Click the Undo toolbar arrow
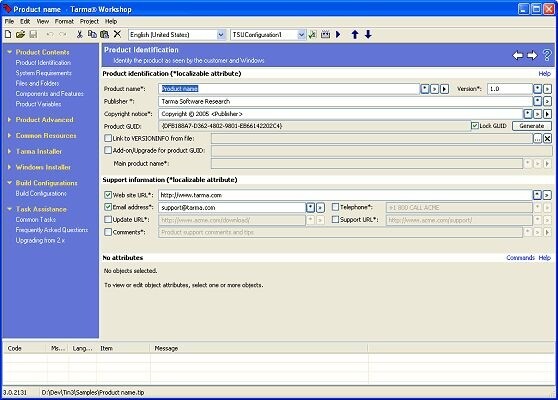The width and height of the screenshot is (558, 400). point(50,34)
